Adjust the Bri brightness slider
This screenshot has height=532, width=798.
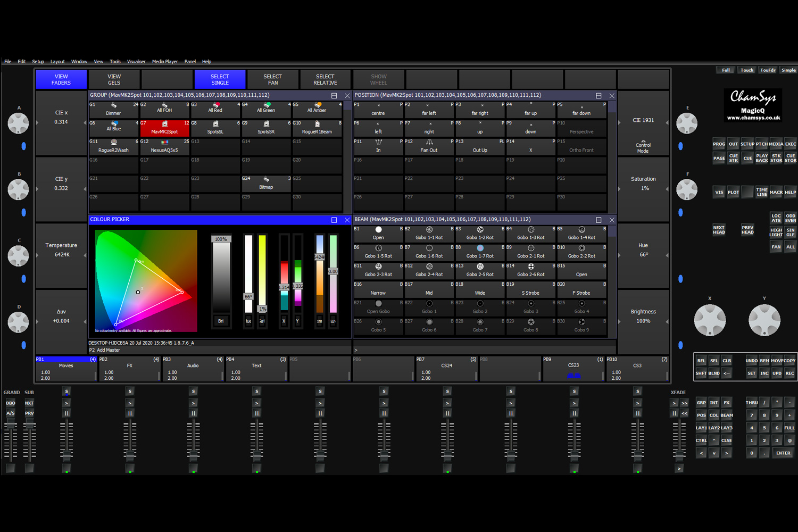[221, 274]
